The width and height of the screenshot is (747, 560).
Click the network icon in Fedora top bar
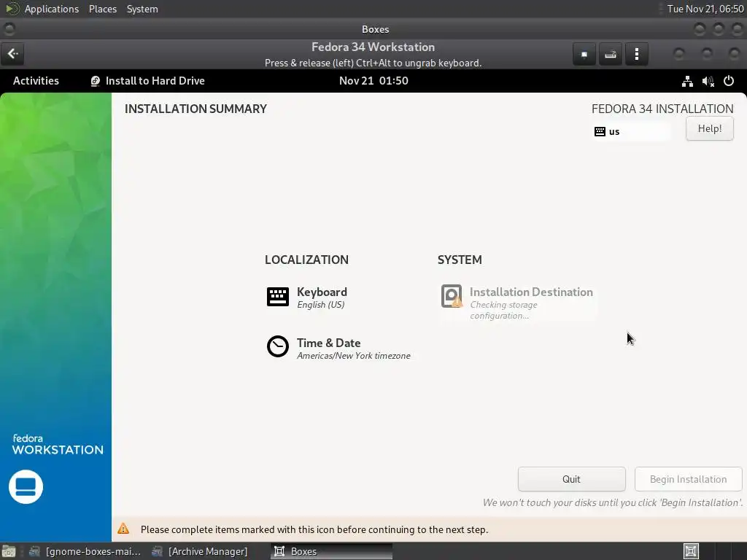687,82
